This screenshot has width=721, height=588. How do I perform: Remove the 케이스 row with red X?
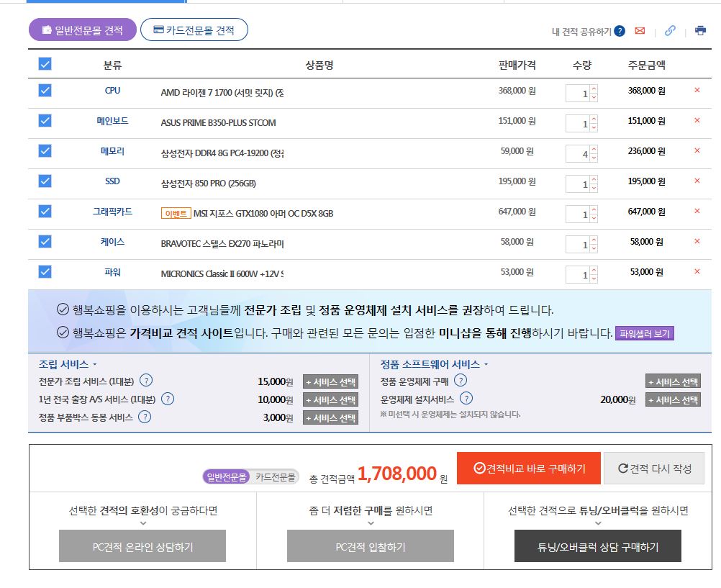(697, 242)
